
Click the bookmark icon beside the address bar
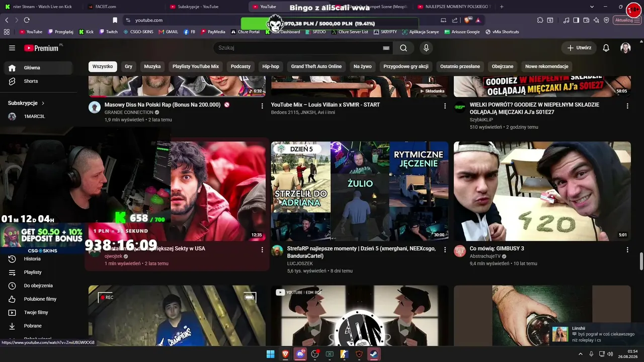[x=115, y=20]
